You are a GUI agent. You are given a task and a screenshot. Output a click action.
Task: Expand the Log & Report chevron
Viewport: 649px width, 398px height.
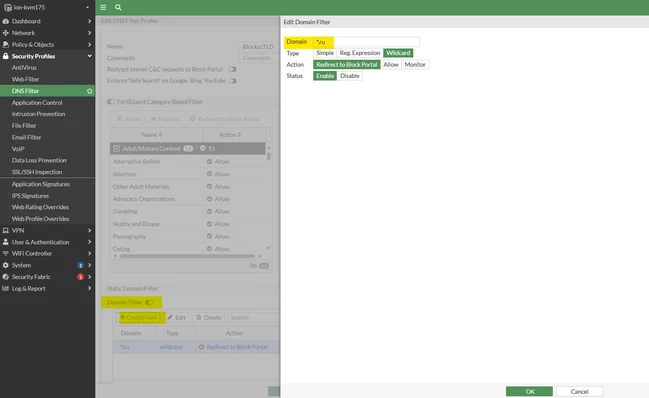pyautogui.click(x=89, y=288)
